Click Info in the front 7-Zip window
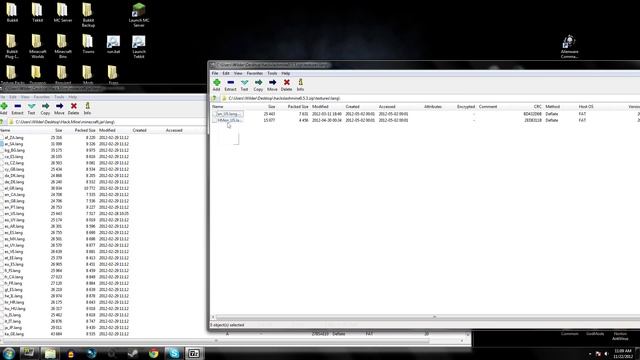Screen dimensions: 640x360 click(300, 85)
